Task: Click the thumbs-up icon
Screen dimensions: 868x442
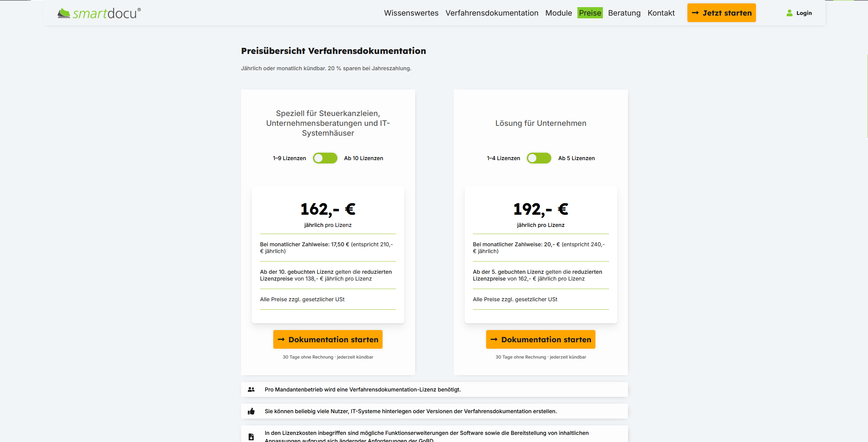Action: tap(251, 411)
